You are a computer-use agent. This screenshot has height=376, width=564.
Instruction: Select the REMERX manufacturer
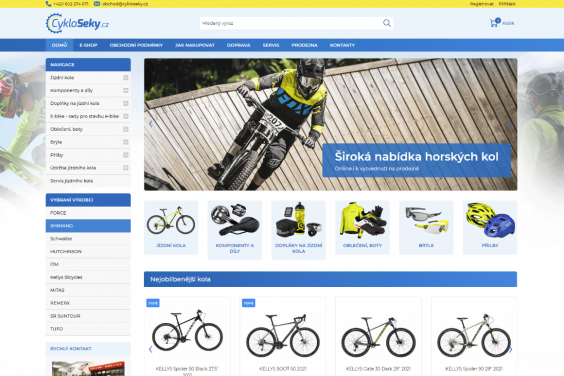tap(88, 303)
